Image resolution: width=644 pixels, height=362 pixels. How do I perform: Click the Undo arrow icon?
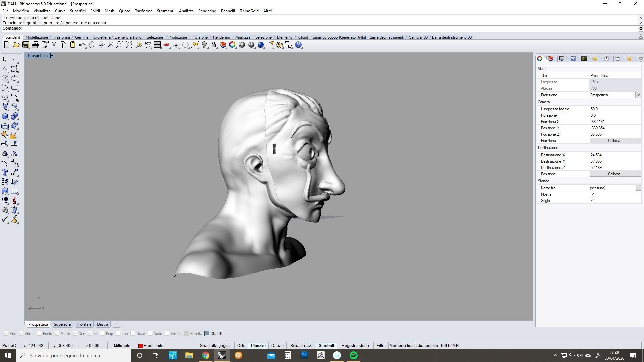click(82, 45)
